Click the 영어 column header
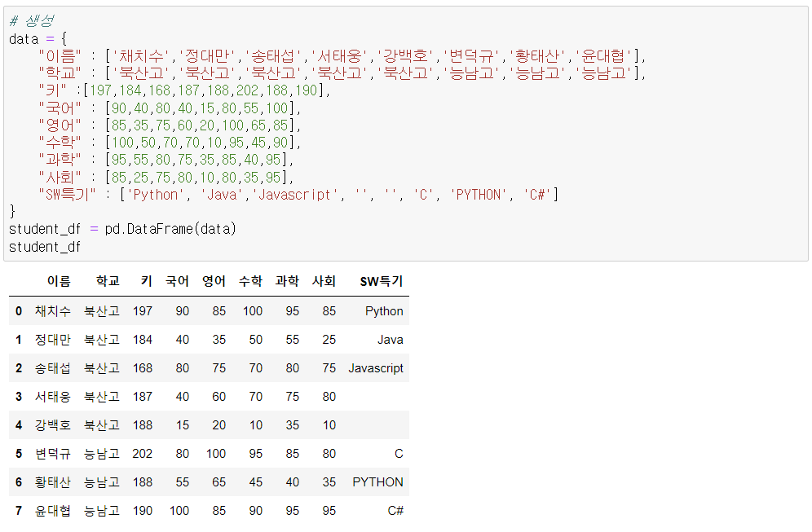 214,282
